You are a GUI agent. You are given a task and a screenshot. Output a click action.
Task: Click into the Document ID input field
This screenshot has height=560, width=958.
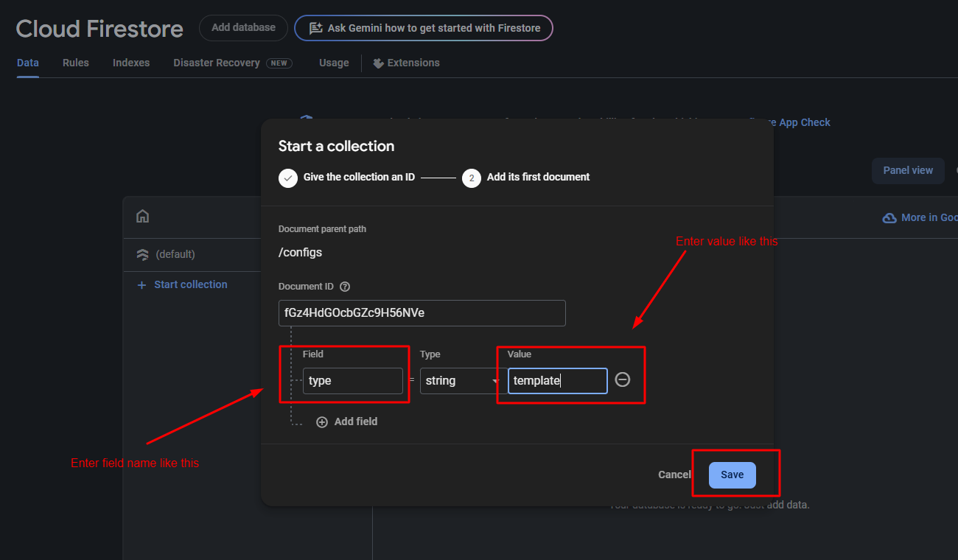pyautogui.click(x=422, y=313)
